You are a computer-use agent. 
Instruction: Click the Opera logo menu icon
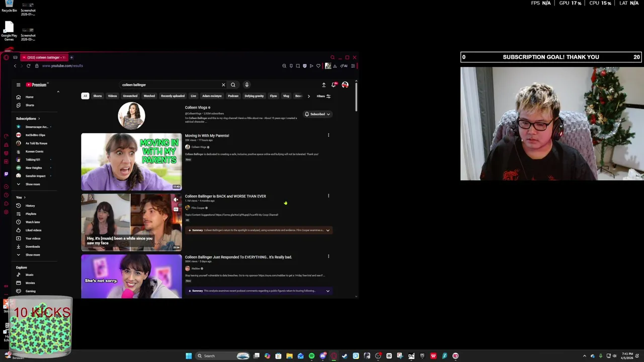tap(6, 57)
